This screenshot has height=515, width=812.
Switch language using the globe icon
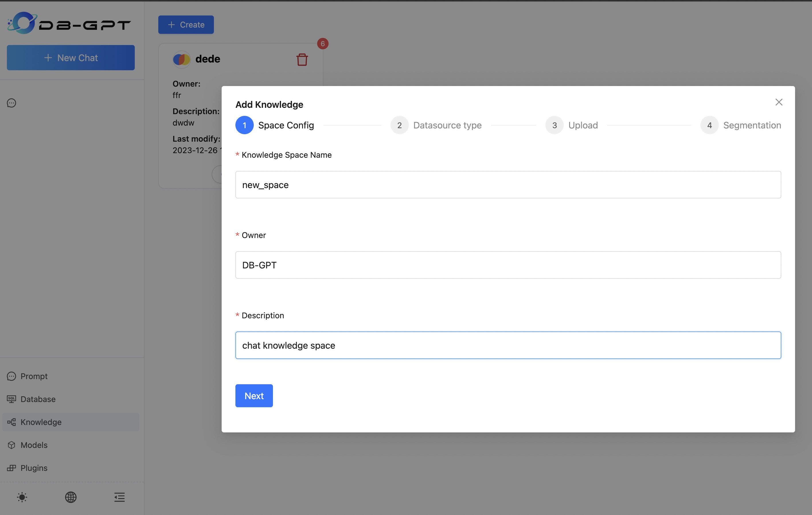pos(71,498)
